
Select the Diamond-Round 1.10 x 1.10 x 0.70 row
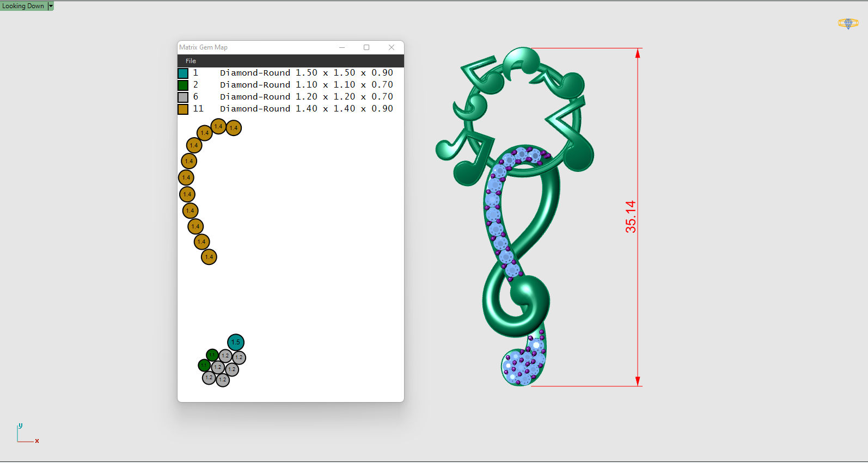[306, 85]
